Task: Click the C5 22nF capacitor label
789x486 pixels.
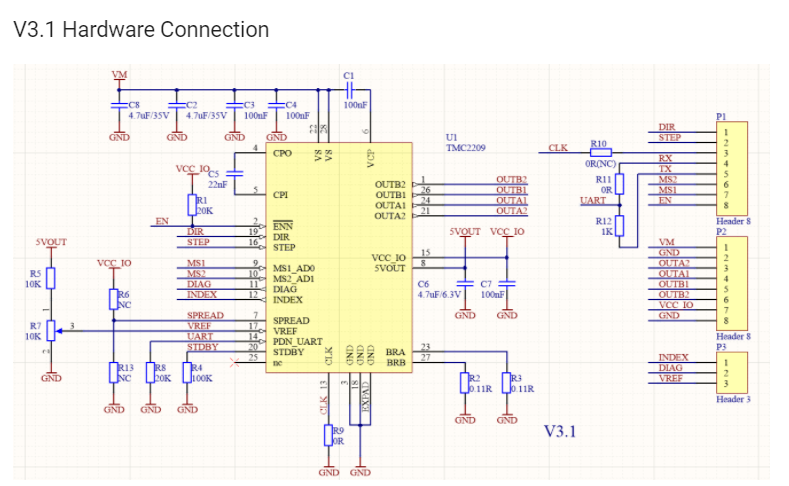Action: 217,179
